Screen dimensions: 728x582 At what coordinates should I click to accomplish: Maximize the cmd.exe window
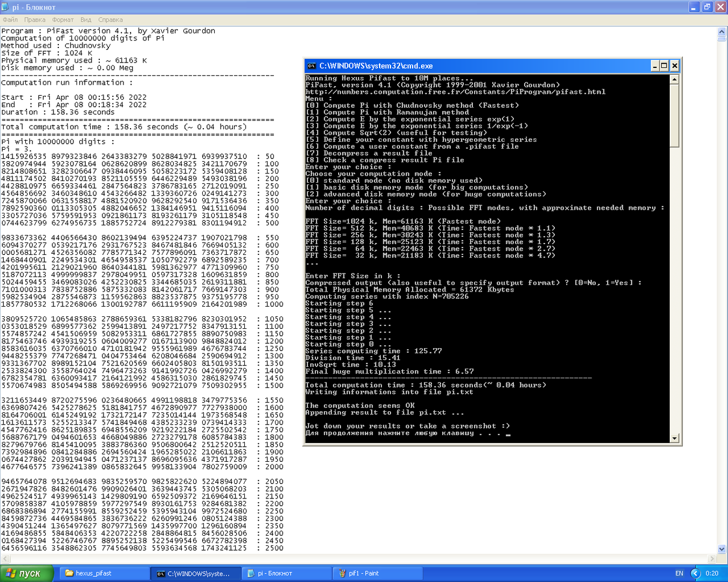coord(664,66)
